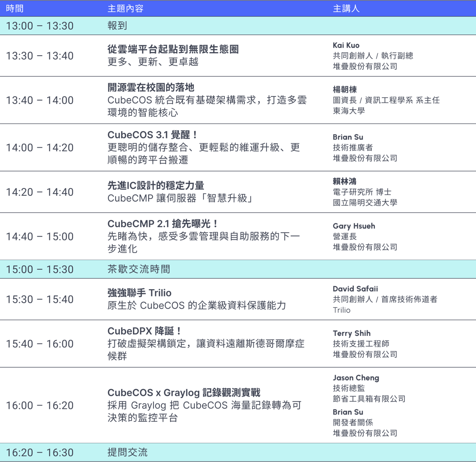Click the affiliation 國立陽明交通大學

[365, 203]
